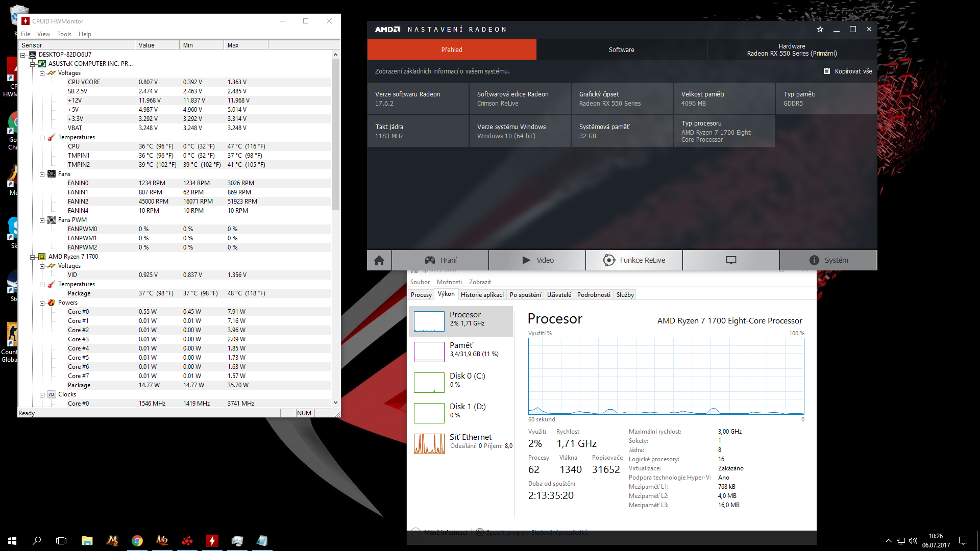980x551 pixels.
Task: Open the Video section in Radeon Settings
Action: [537, 260]
